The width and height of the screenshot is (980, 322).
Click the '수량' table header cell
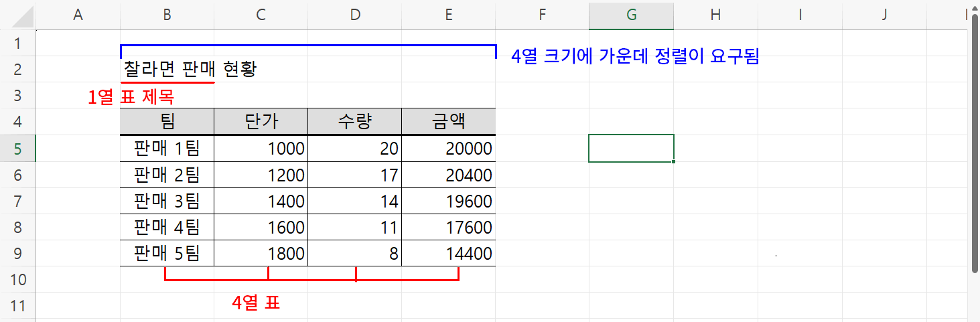tap(354, 122)
